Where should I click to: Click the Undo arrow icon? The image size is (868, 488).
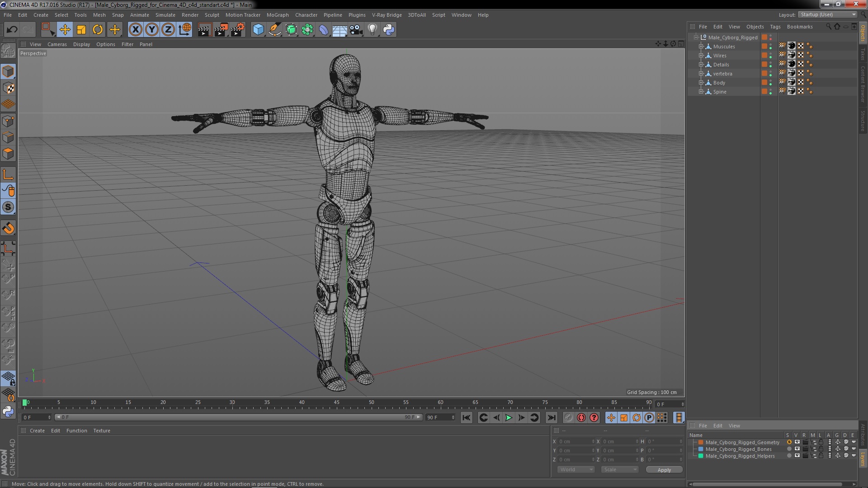coord(12,30)
